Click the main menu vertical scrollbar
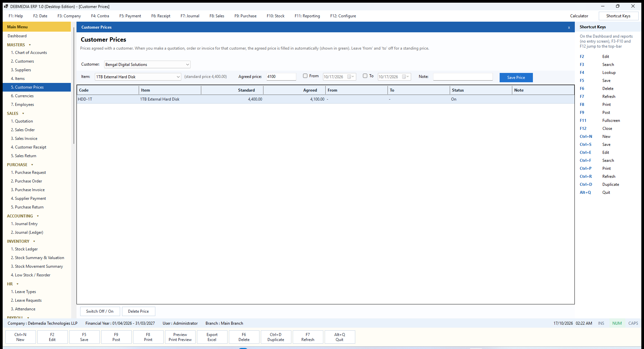This screenshot has height=349, width=644. [x=74, y=86]
